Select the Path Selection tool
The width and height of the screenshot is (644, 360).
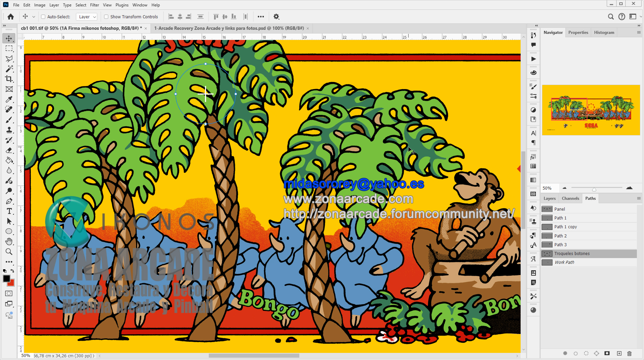point(9,221)
